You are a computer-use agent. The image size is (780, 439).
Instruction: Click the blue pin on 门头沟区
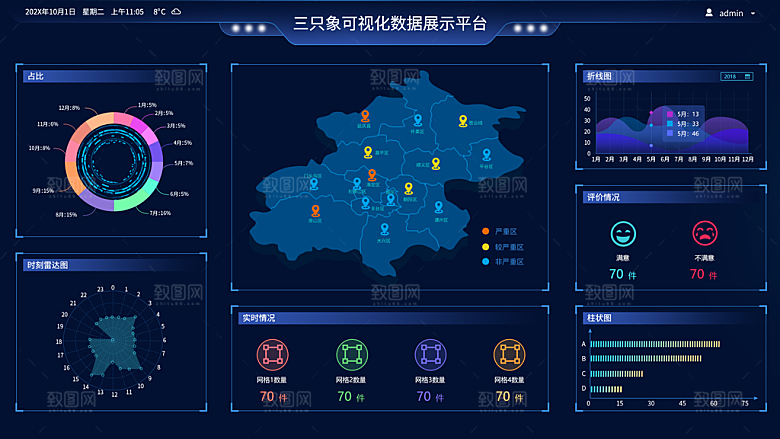314,184
